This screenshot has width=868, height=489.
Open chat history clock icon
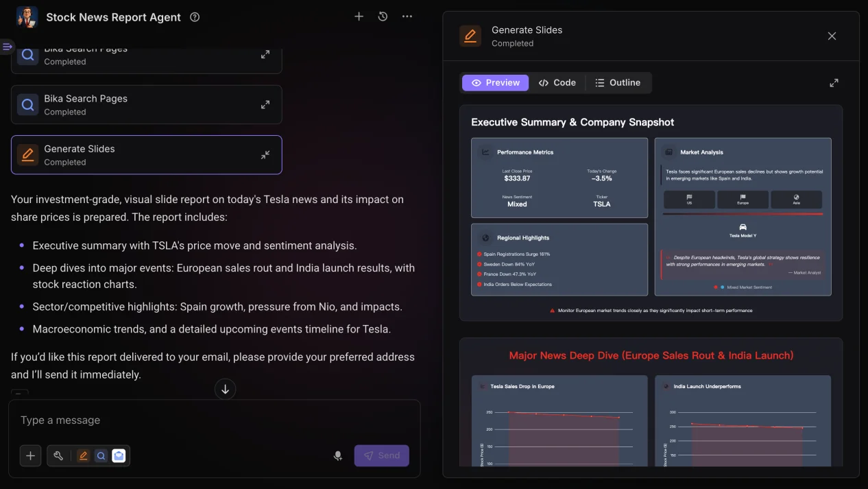coord(383,16)
